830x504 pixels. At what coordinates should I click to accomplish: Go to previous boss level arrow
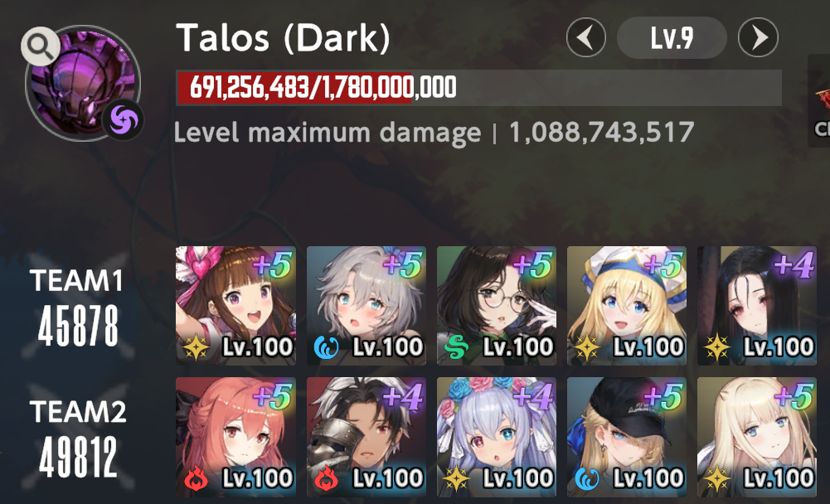point(586,37)
